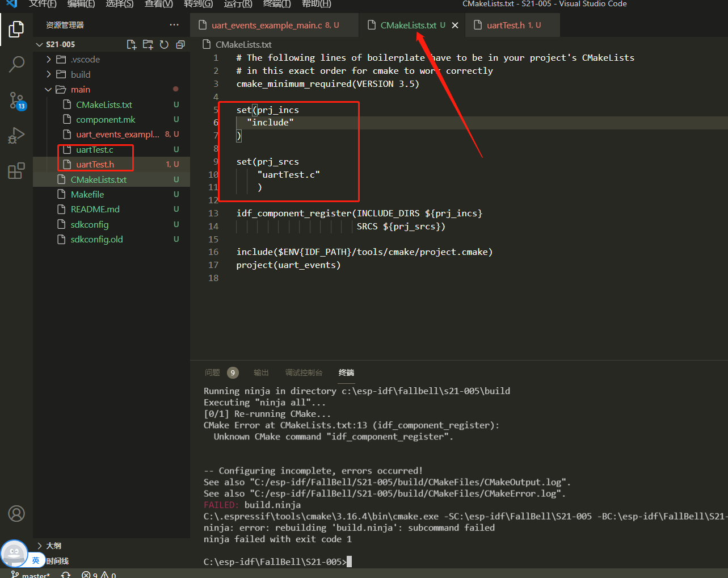Open explorer panel more actions (three dots)

point(174,25)
